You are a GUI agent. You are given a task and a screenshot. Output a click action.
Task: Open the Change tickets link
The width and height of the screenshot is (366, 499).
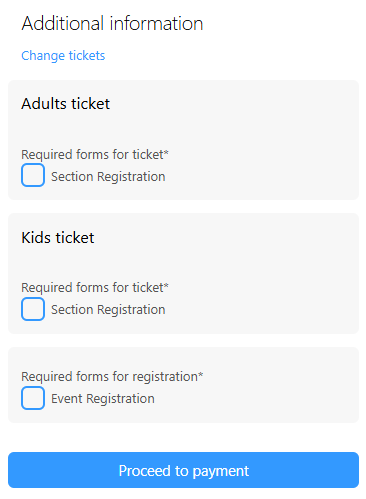pyautogui.click(x=63, y=56)
